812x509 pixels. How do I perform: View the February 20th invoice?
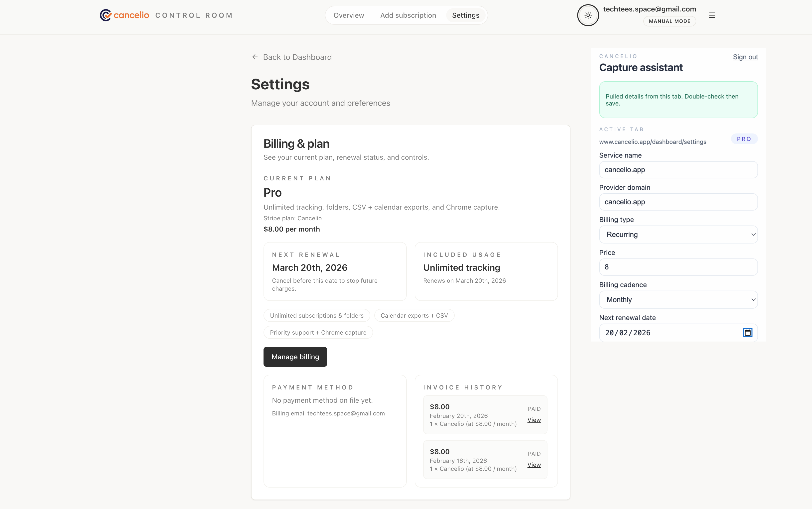point(534,420)
